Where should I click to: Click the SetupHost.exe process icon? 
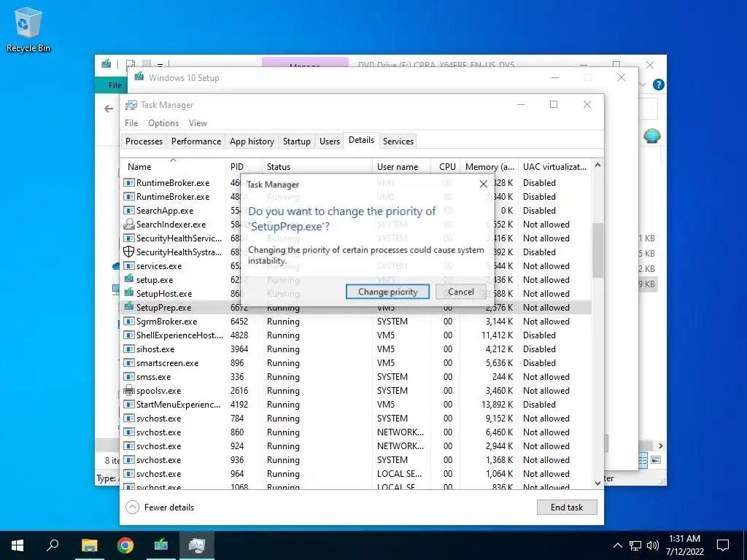128,293
